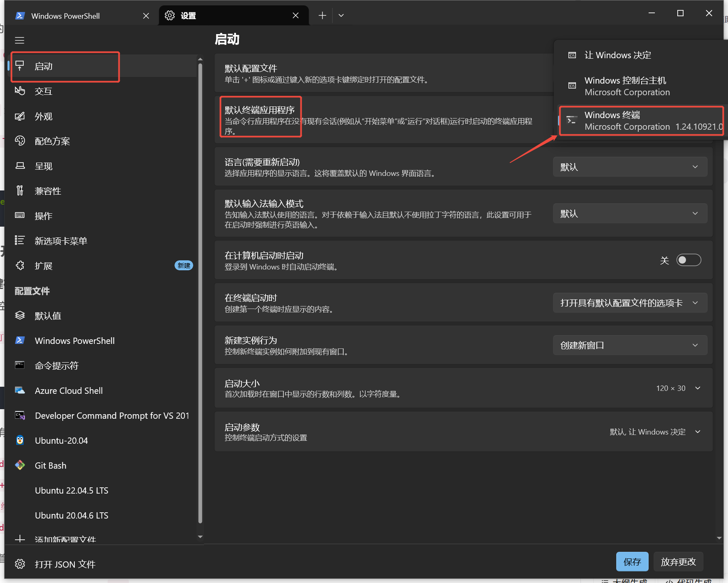Image resolution: width=728 pixels, height=583 pixels.
Task: Click the 添加新配置文件 plus icon
Action: [x=20, y=539]
